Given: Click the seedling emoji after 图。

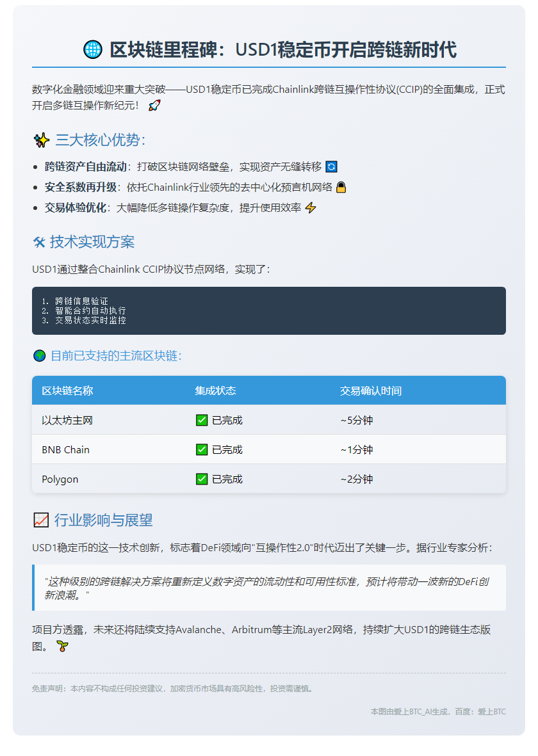Looking at the screenshot, I should [x=62, y=647].
